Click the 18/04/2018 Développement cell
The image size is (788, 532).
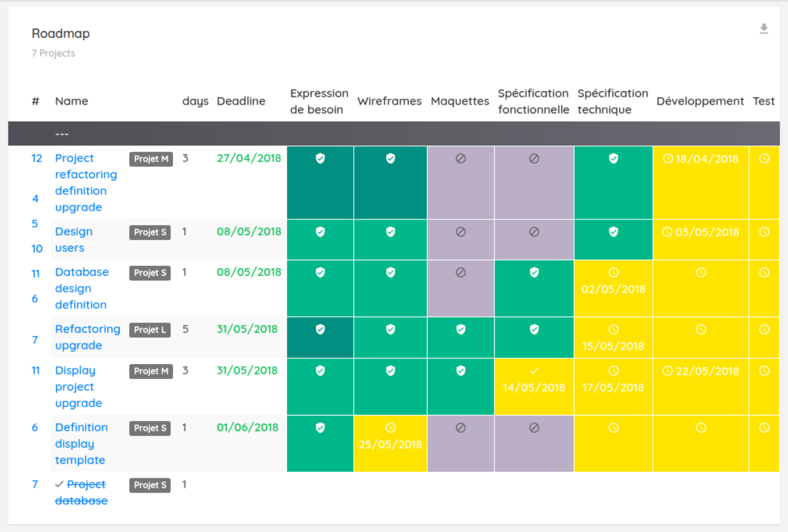pyautogui.click(x=701, y=159)
